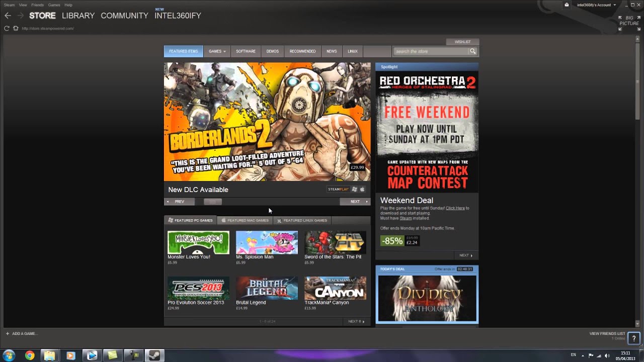Image resolution: width=644 pixels, height=362 pixels.
Task: Advance spotlight with its NEXT button
Action: pos(466,255)
